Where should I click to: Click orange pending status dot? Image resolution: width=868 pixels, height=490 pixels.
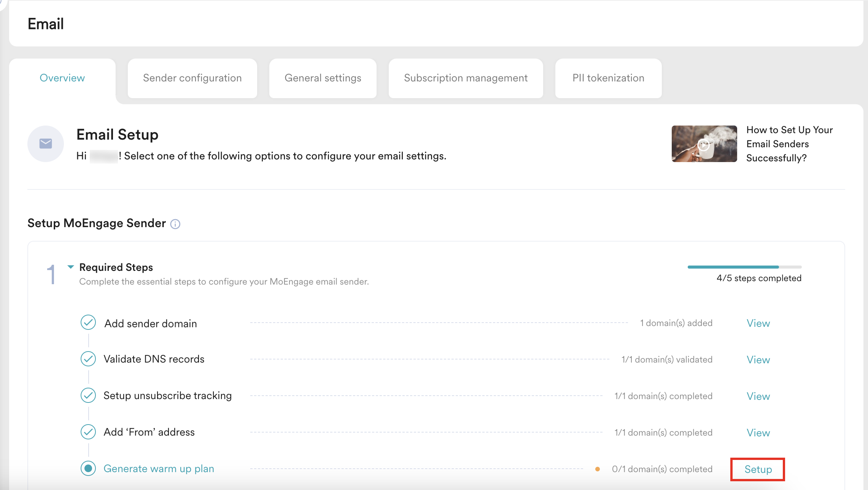(598, 469)
